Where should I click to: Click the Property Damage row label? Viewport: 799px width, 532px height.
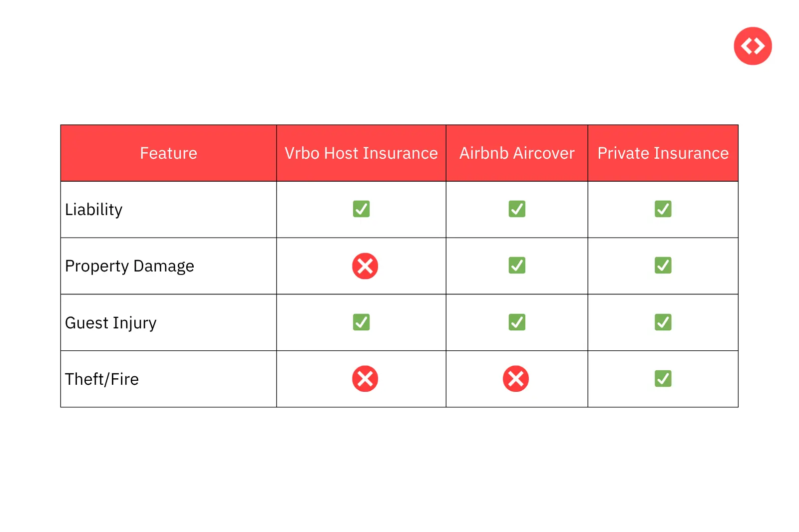point(129,266)
